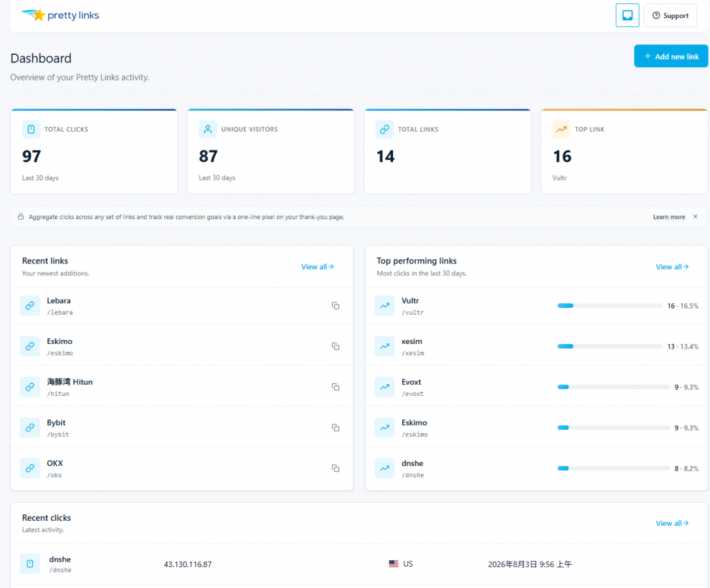This screenshot has width=710, height=588.
Task: View all top performing links
Action: [672, 267]
